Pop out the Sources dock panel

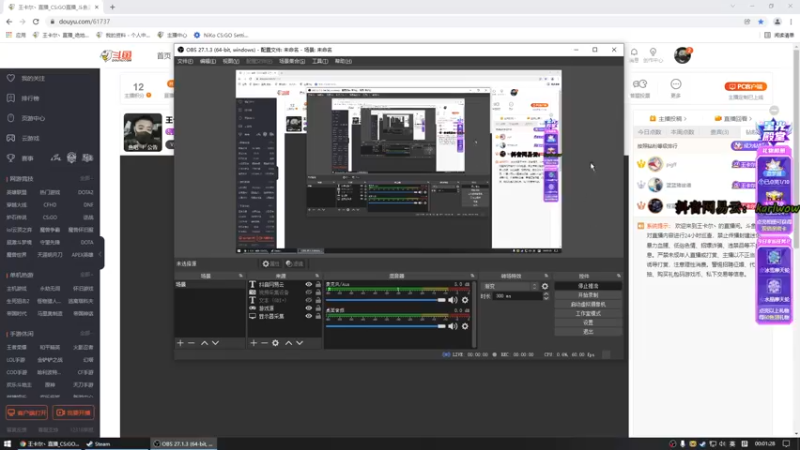(x=317, y=276)
